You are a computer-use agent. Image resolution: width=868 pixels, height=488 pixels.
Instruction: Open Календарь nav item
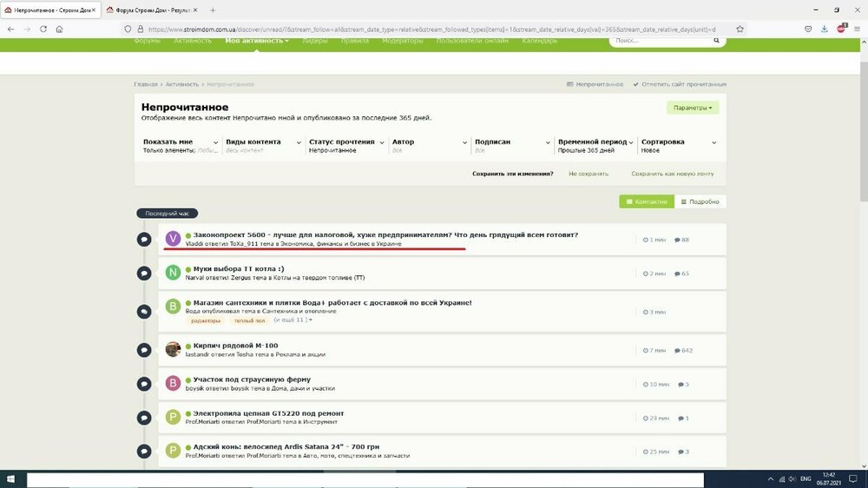click(540, 41)
